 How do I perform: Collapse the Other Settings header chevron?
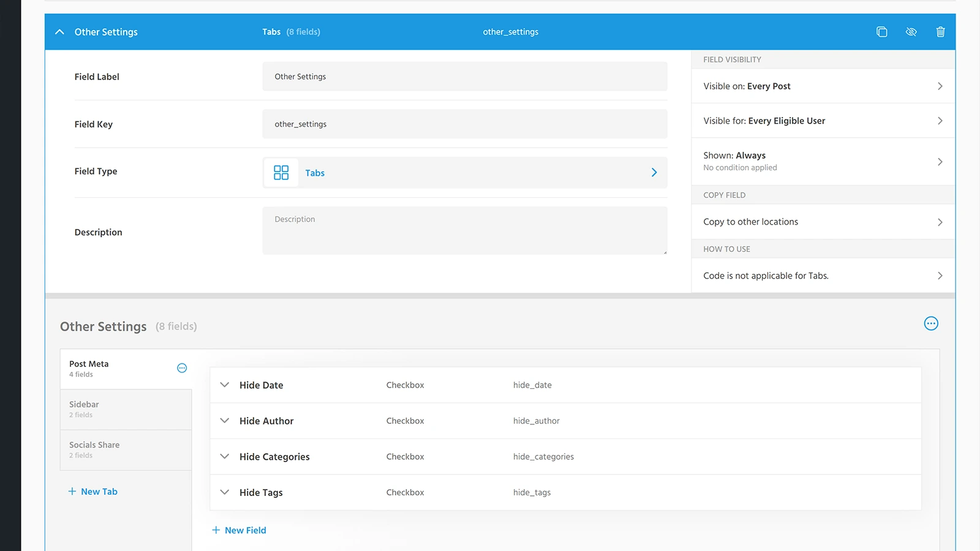[x=59, y=31]
